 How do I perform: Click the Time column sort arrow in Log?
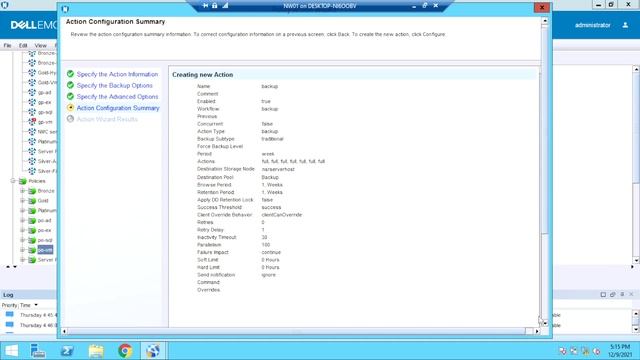click(36, 305)
